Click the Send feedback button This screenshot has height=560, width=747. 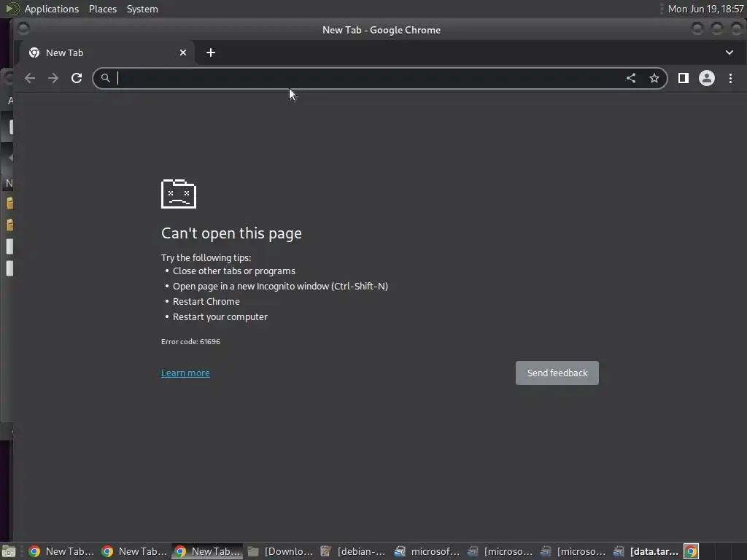557,373
